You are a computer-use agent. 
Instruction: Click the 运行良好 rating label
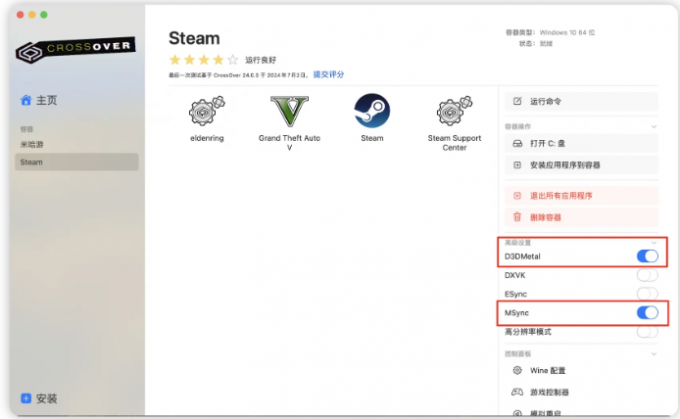point(261,60)
